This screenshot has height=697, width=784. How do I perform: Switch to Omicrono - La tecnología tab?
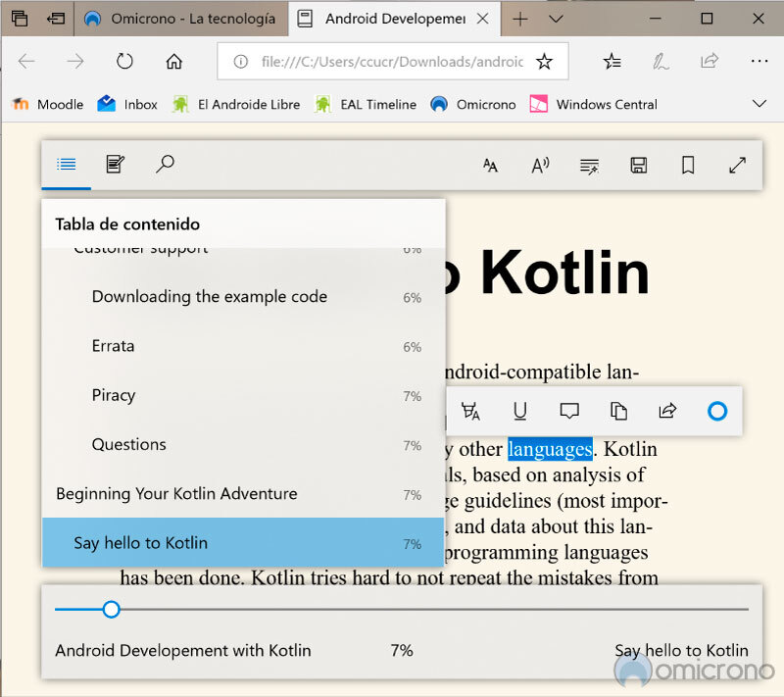point(181,19)
